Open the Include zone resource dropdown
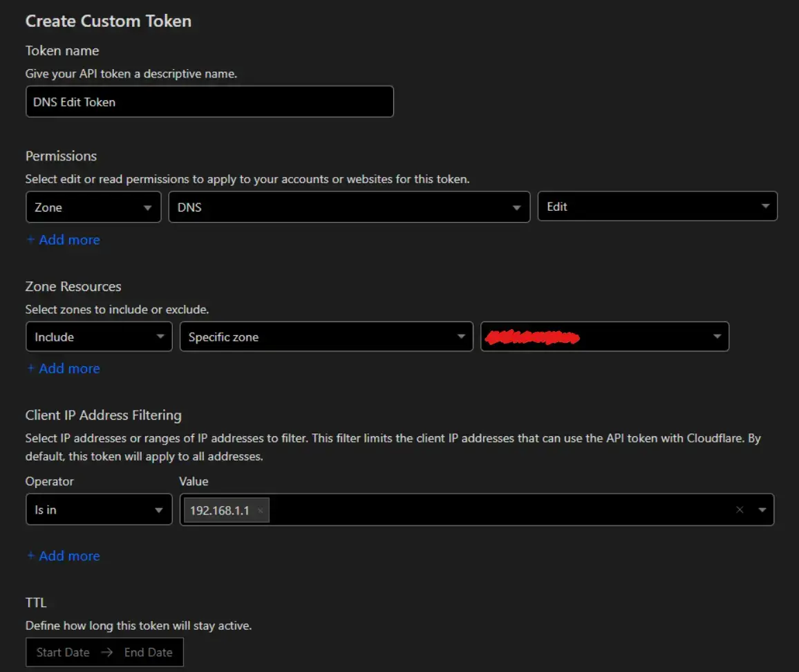The height and width of the screenshot is (672, 799). pyautogui.click(x=99, y=337)
